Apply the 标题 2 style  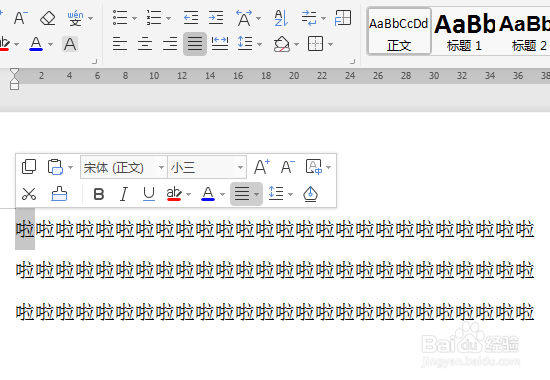pos(524,32)
